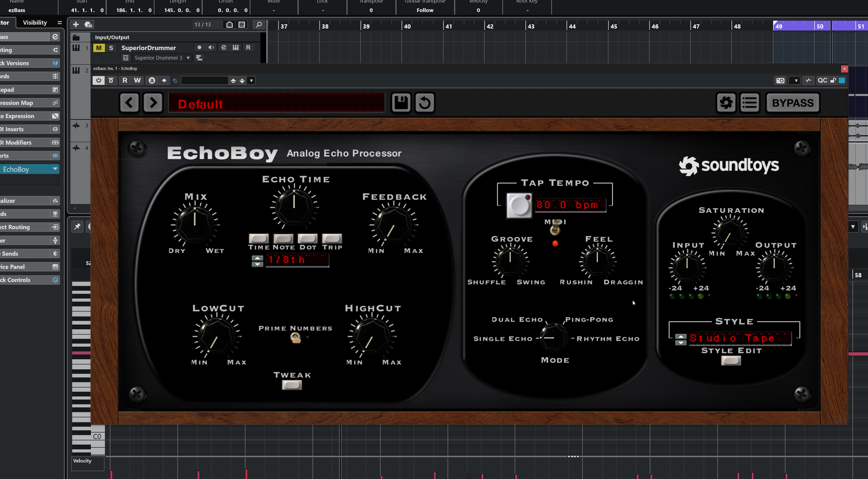Click the Quick Controls inspector section
The width and height of the screenshot is (868, 479).
click(x=30, y=280)
